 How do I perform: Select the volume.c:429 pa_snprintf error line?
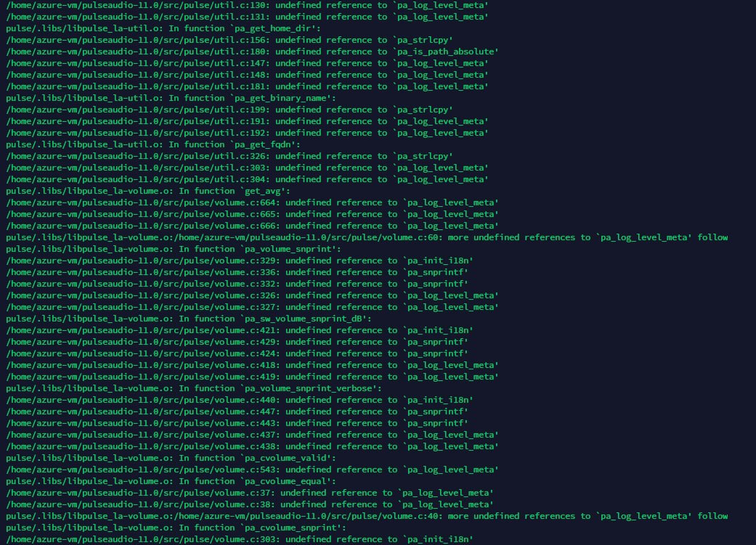click(237, 342)
